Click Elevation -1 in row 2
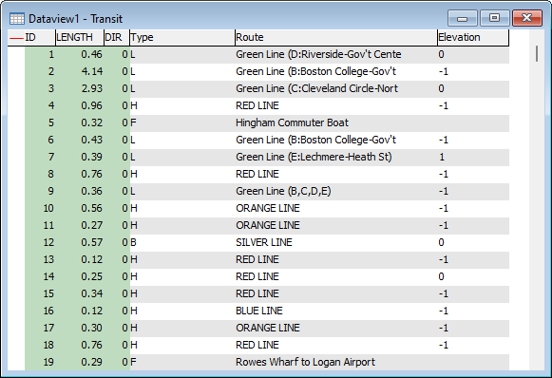Screen dimensions: 552x378 pyautogui.click(x=473, y=71)
